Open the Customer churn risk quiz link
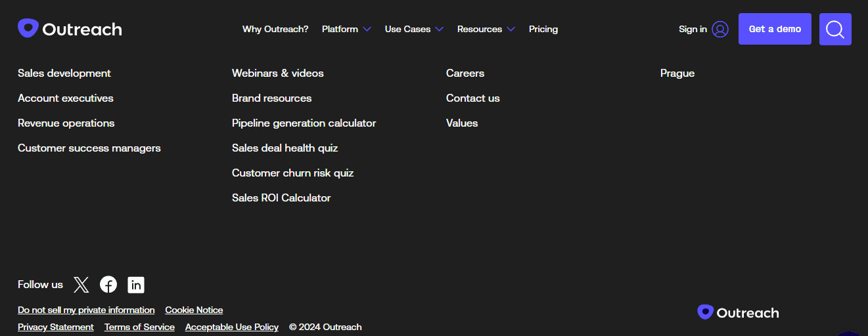 (x=292, y=173)
